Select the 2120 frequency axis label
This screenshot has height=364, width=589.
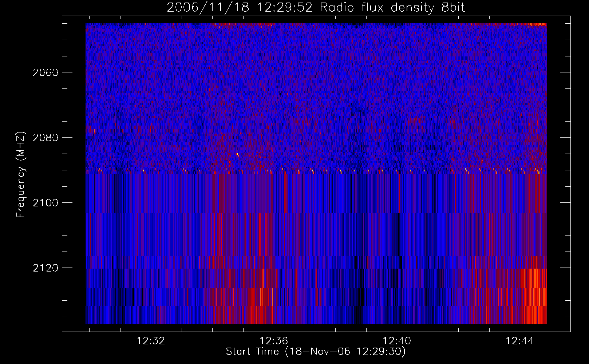46,268
